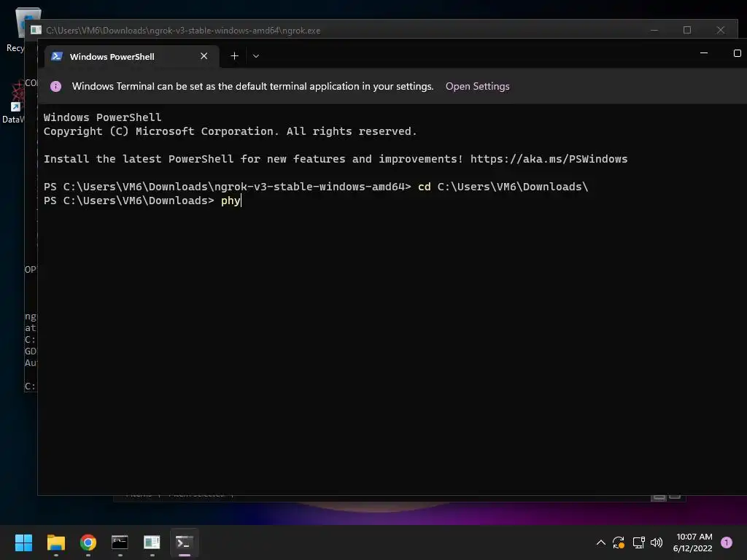Minimize the ngrok.exe window behind
Viewport: 747px width, 560px height.
[654, 30]
